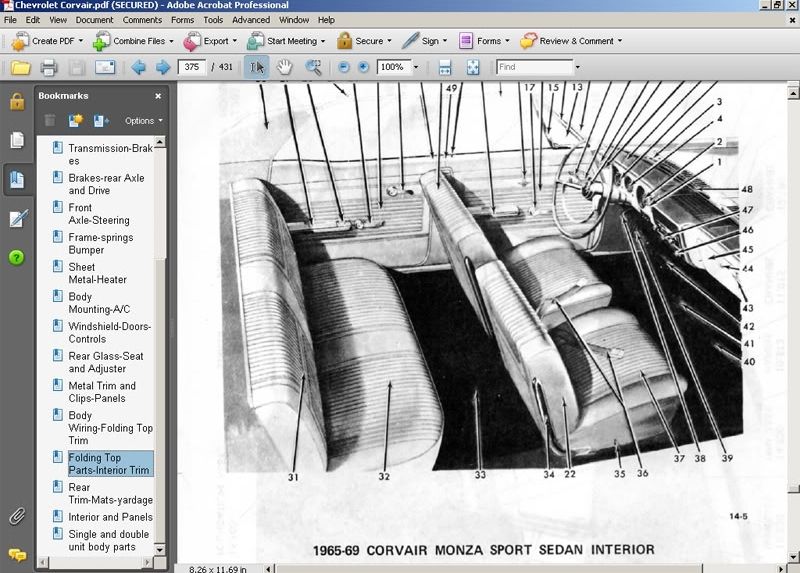Open the Document menu
This screenshot has width=800, height=573.
click(94, 20)
